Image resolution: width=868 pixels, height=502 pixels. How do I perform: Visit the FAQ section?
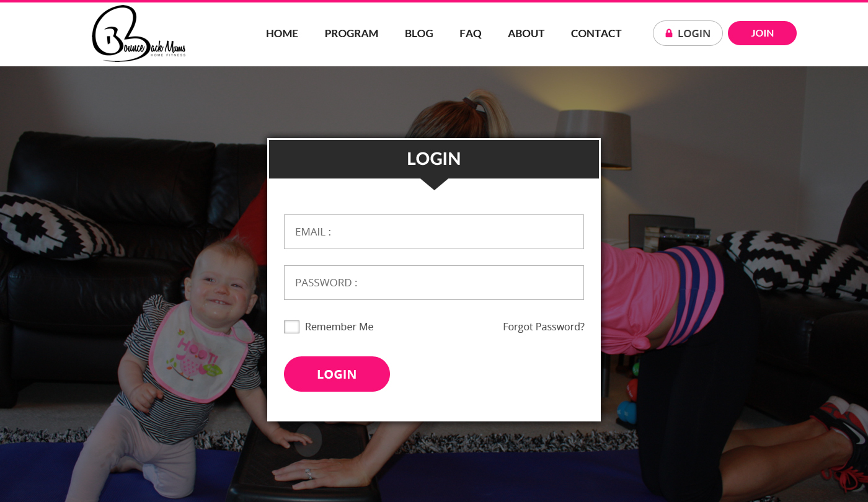[471, 33]
